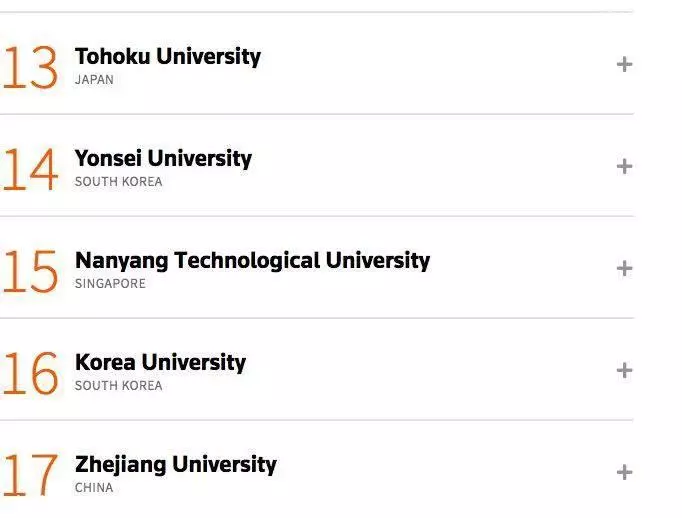
Task: Select the rank number 17
Action: tap(30, 475)
